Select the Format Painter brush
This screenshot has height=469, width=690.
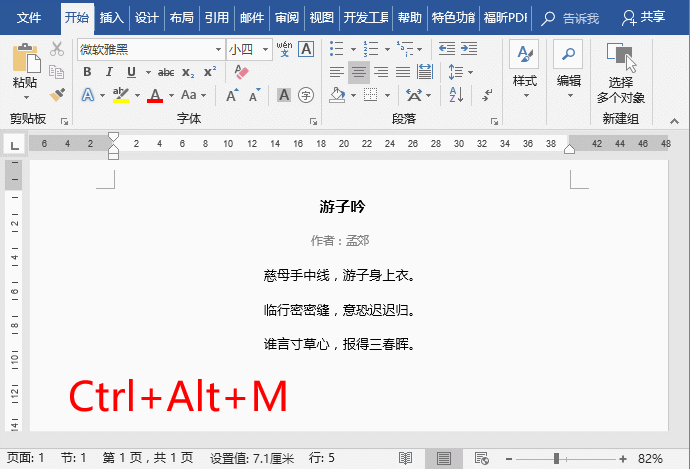57,94
